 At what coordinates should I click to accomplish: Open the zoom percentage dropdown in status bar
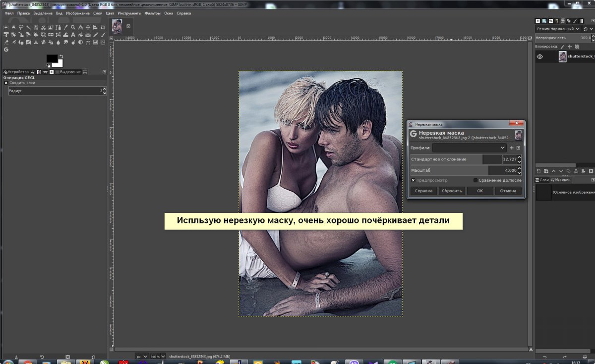tap(163, 356)
